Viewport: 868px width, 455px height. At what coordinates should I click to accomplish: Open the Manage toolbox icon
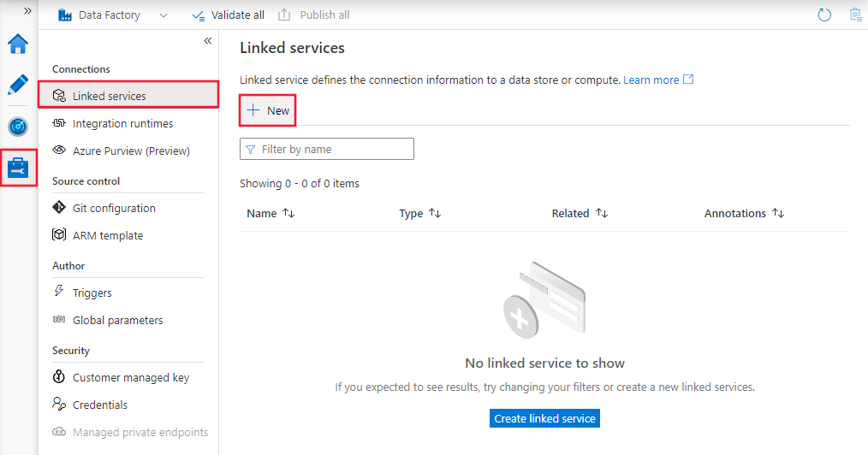pos(18,168)
